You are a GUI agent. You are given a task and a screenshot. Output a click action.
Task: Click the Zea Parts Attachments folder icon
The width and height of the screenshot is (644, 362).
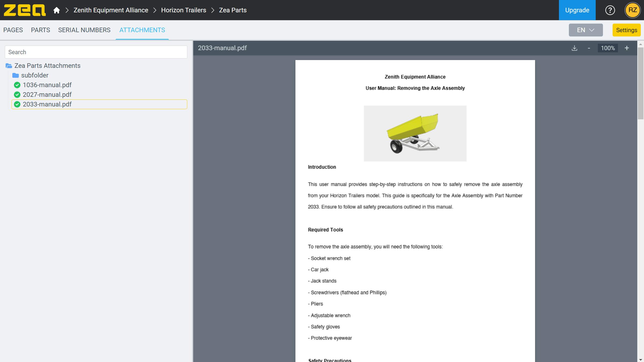coord(9,66)
